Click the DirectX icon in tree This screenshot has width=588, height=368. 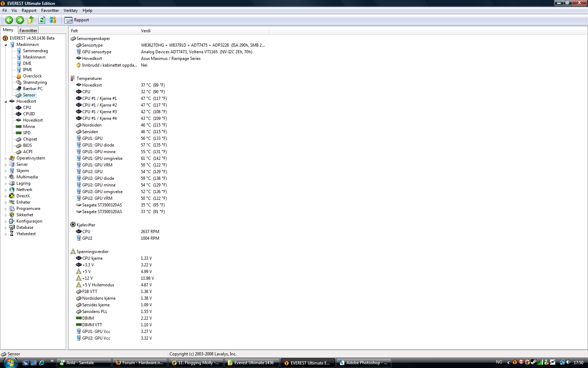tap(12, 196)
